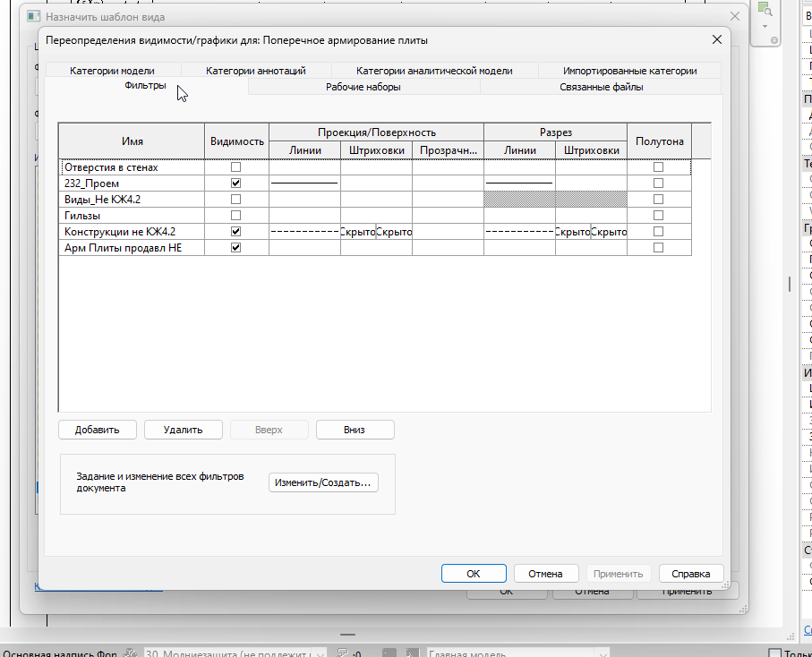The width and height of the screenshot is (812, 657).
Task: Enable Полутона for Гильзы row
Action: [658, 215]
